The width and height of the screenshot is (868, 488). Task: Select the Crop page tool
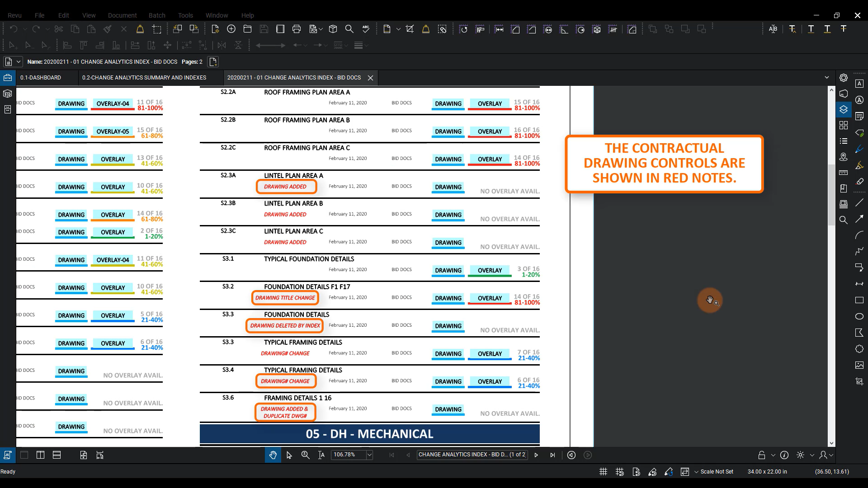410,29
